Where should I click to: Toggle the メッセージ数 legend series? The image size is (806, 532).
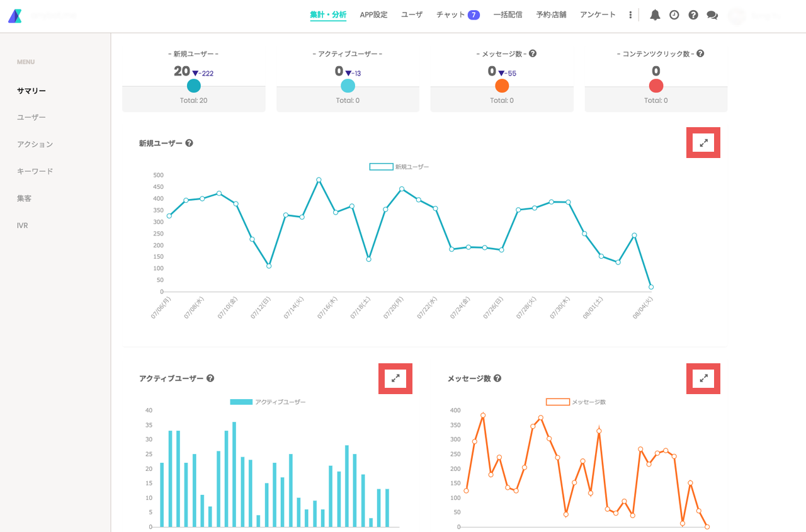click(576, 402)
